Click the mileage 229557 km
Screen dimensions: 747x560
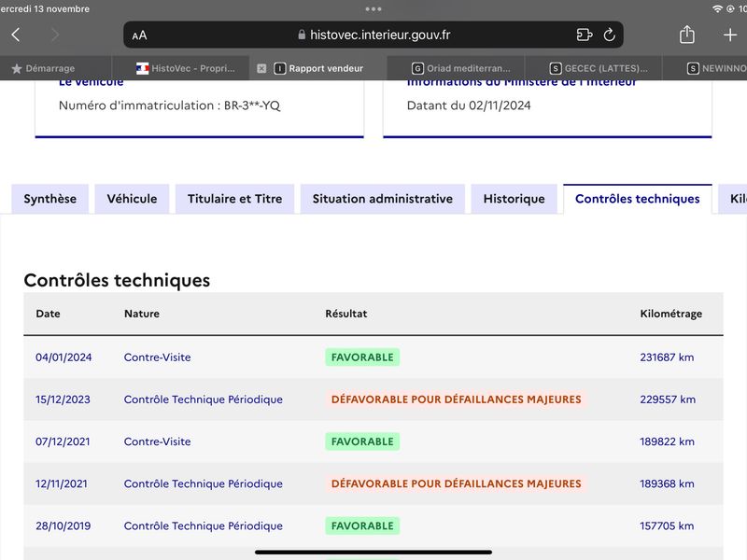click(668, 399)
